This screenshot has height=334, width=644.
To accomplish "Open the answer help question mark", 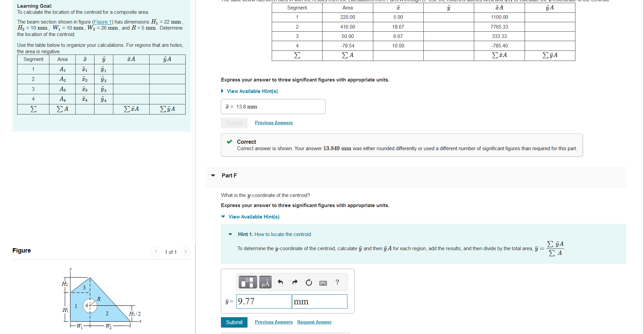I will tap(337, 282).
